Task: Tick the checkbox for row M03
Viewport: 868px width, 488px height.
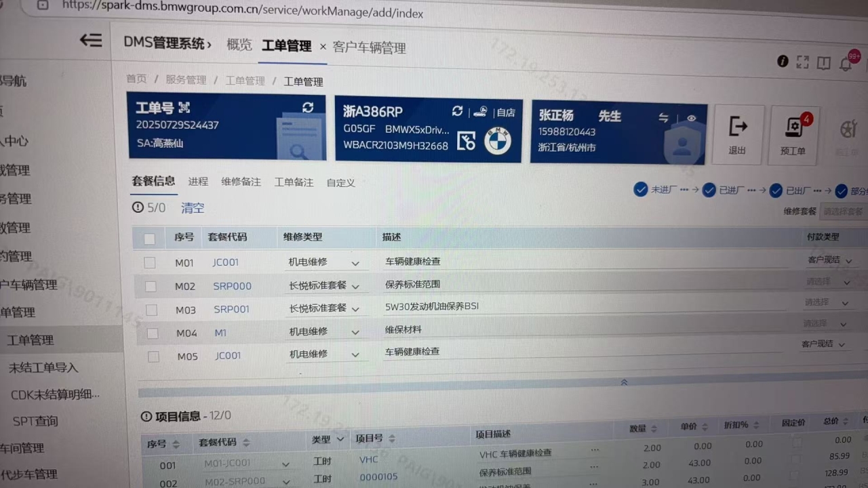Action: [151, 310]
